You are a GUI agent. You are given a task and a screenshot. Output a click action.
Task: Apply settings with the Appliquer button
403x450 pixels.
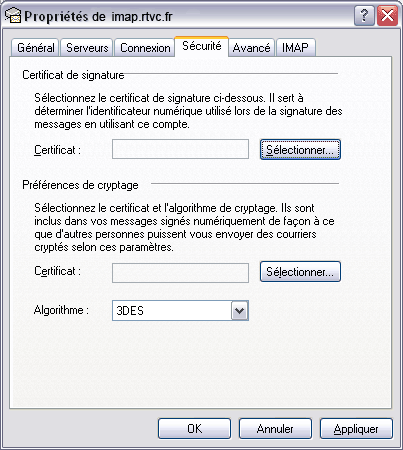(356, 429)
